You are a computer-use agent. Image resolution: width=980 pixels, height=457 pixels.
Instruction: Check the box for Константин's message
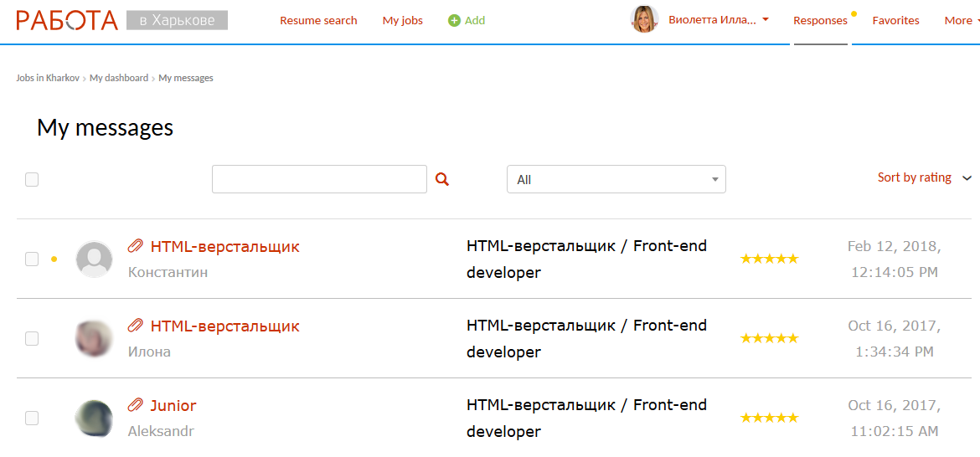[x=32, y=259]
